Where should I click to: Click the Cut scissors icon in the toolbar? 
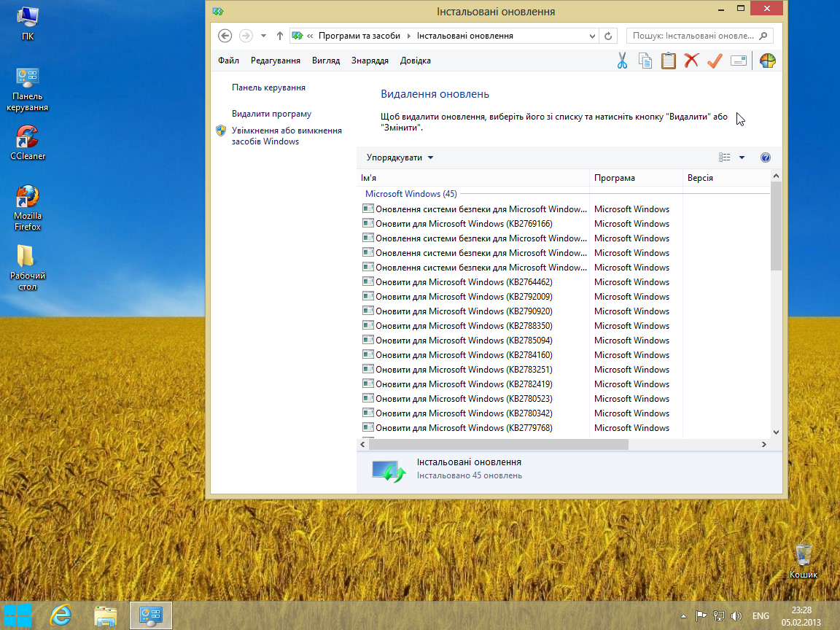pyautogui.click(x=622, y=61)
